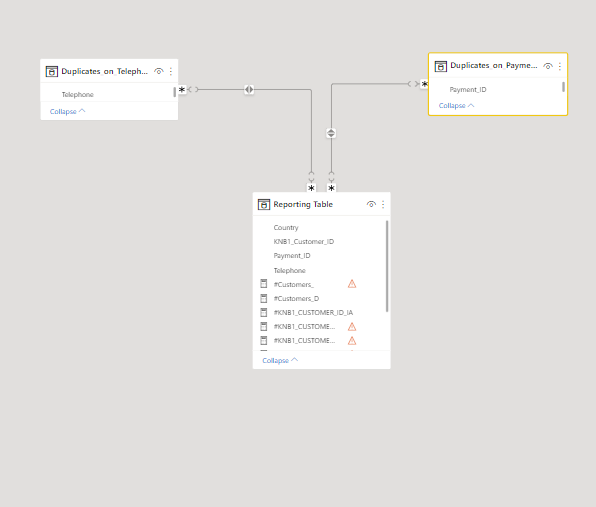596x507 pixels.
Task: Select the cross-filter direction icon on Payment relationship
Action: 331,133
